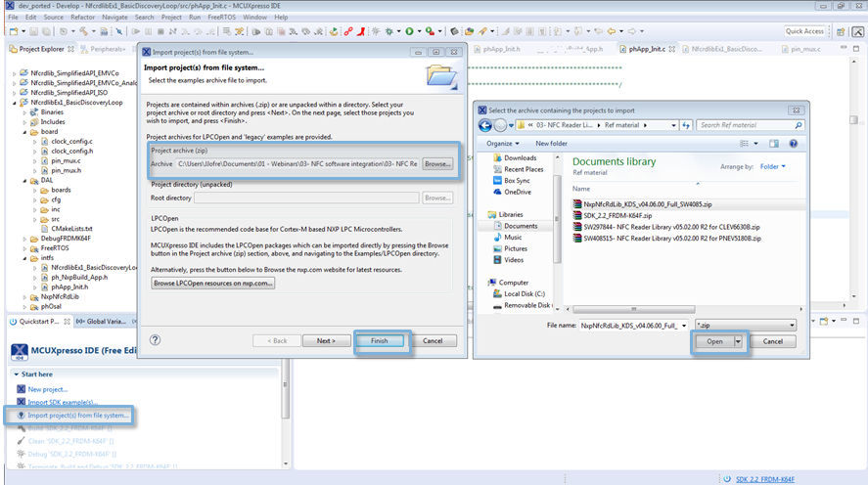Screen dimensions: 868x485
Task: Click the Open Perspective icon near Quick Access
Action: (841, 32)
